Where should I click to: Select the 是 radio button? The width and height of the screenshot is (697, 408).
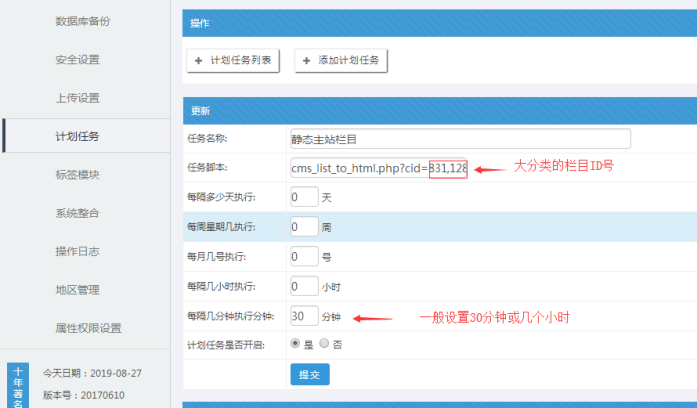point(294,343)
